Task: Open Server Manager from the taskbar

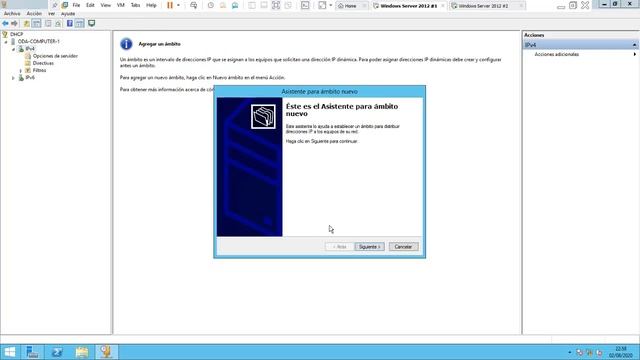Action: pos(32,352)
